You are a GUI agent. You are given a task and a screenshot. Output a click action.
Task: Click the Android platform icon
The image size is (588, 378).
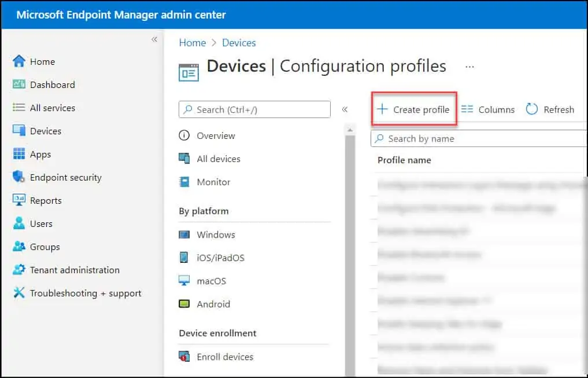(x=184, y=304)
